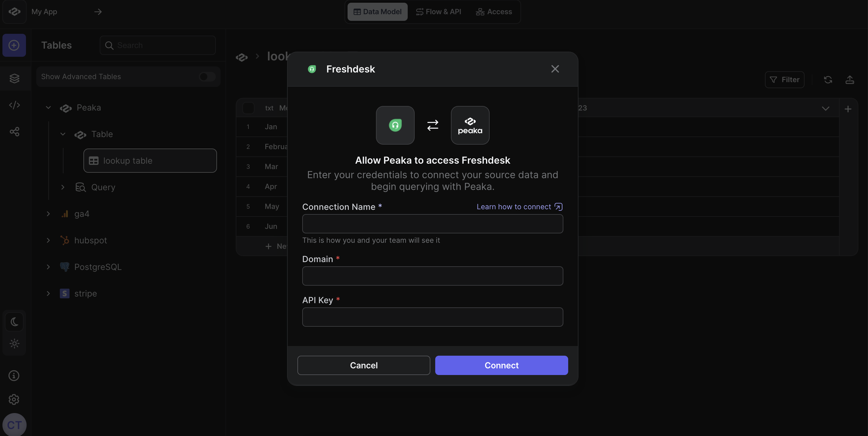Image resolution: width=868 pixels, height=436 pixels.
Task: Select the PostgreSQL entry in tree
Action: (x=98, y=267)
